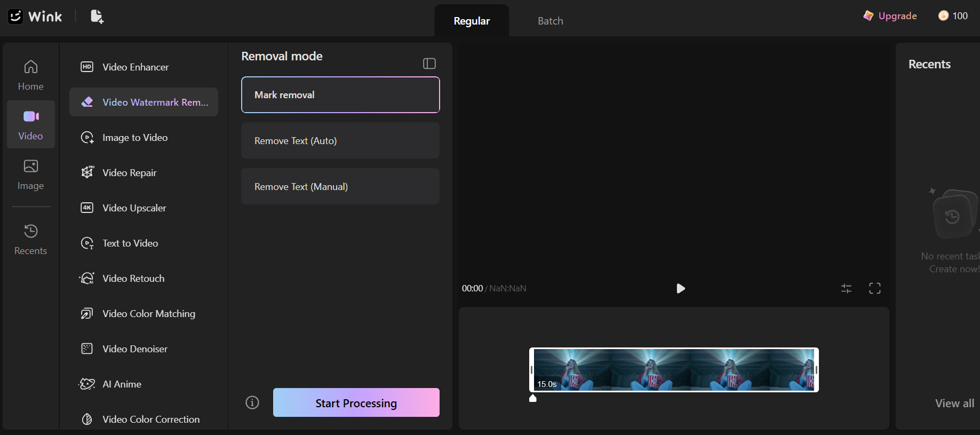
Task: Click the AI Anime icon
Action: pos(87,384)
